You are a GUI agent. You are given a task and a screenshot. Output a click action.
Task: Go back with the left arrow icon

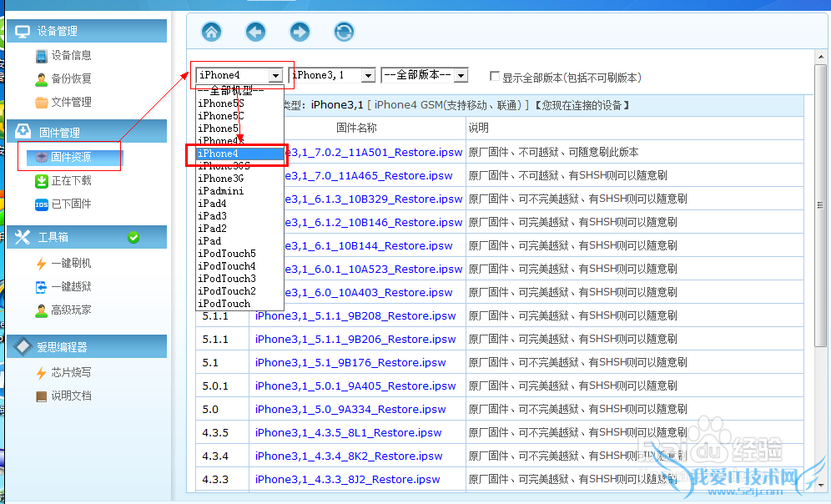coord(255,32)
